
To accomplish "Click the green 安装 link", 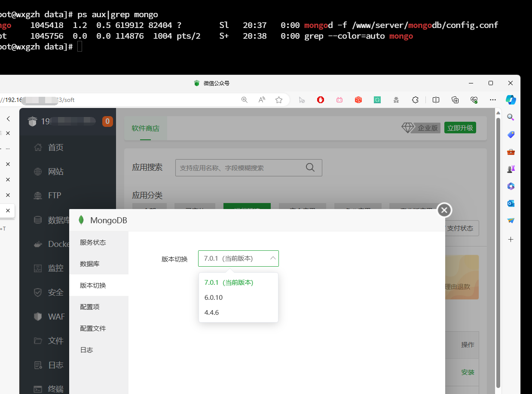I will (x=468, y=372).
